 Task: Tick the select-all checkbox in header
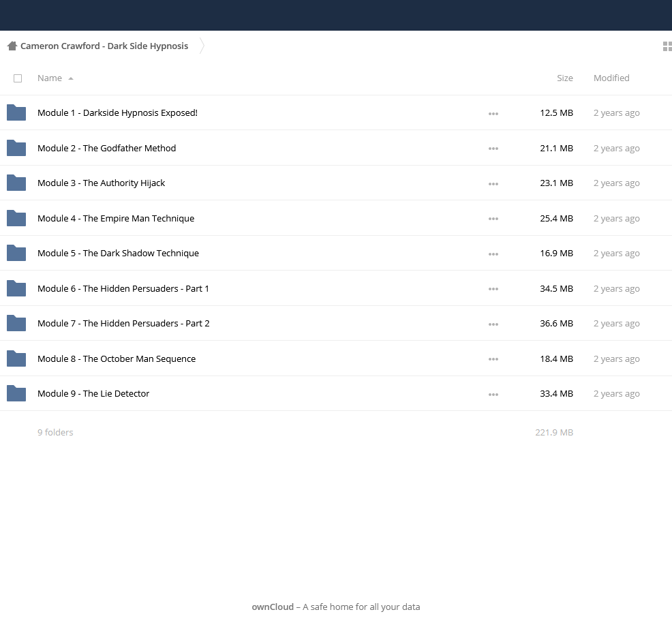[18, 78]
